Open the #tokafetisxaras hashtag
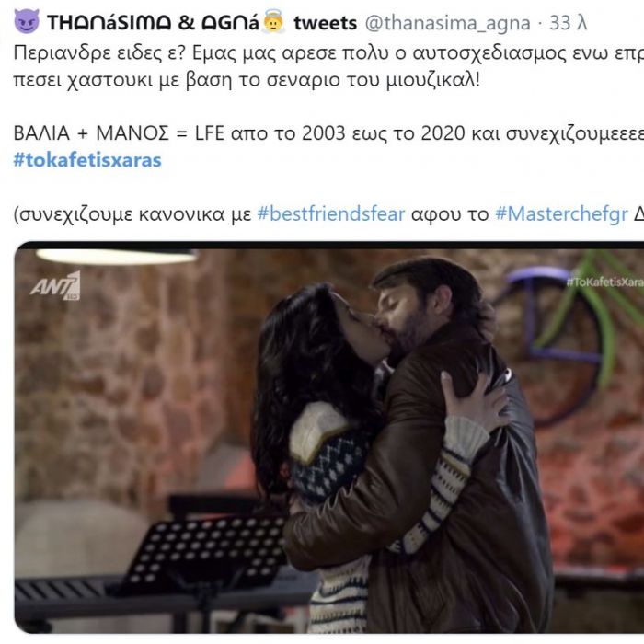644x644 pixels. 87,160
